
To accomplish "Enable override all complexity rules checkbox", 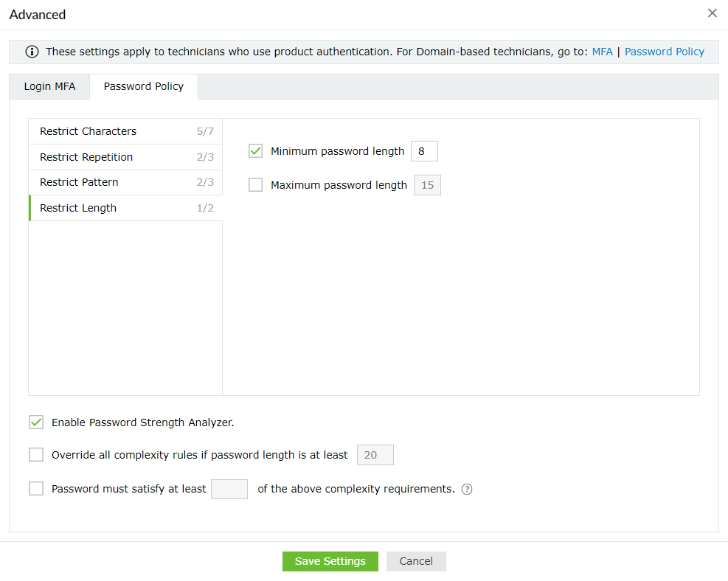I will (x=36, y=455).
